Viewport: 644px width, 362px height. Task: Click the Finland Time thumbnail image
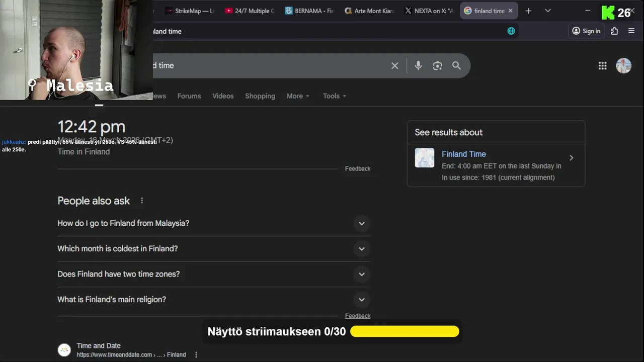point(425,158)
